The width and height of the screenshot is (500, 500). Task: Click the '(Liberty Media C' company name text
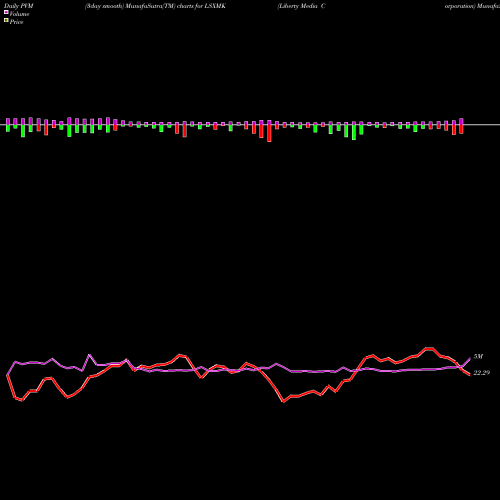click(301, 6)
